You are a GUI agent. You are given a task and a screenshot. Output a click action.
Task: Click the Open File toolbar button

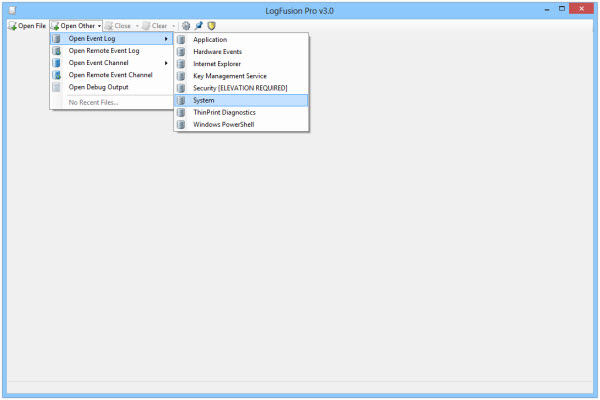click(x=27, y=26)
